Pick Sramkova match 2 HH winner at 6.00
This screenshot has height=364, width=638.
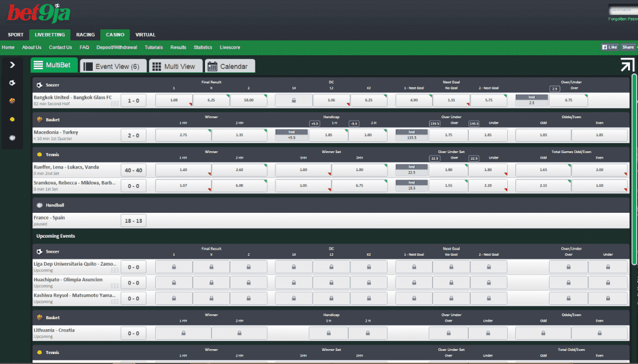(x=239, y=185)
